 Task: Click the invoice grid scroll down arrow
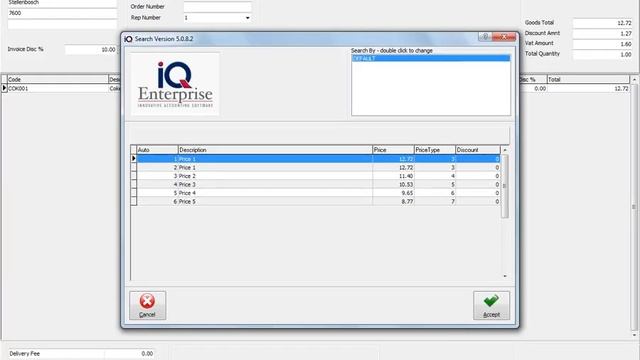(634, 336)
